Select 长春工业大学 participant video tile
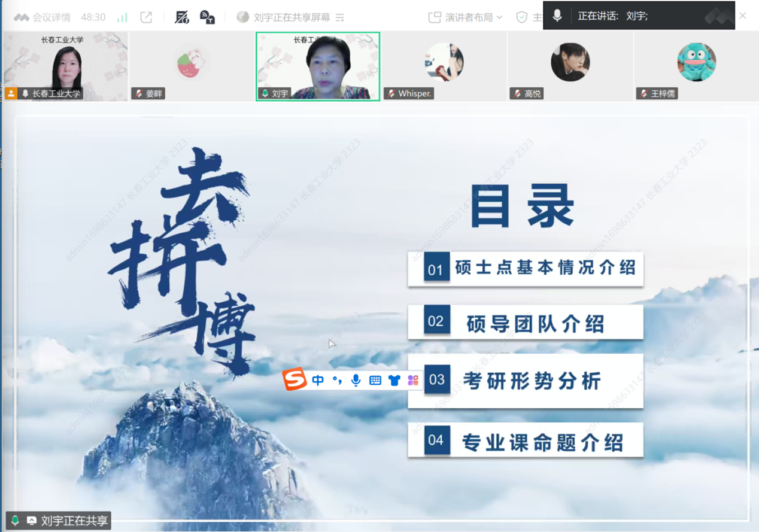Screen dimensions: 759x532 (65, 66)
